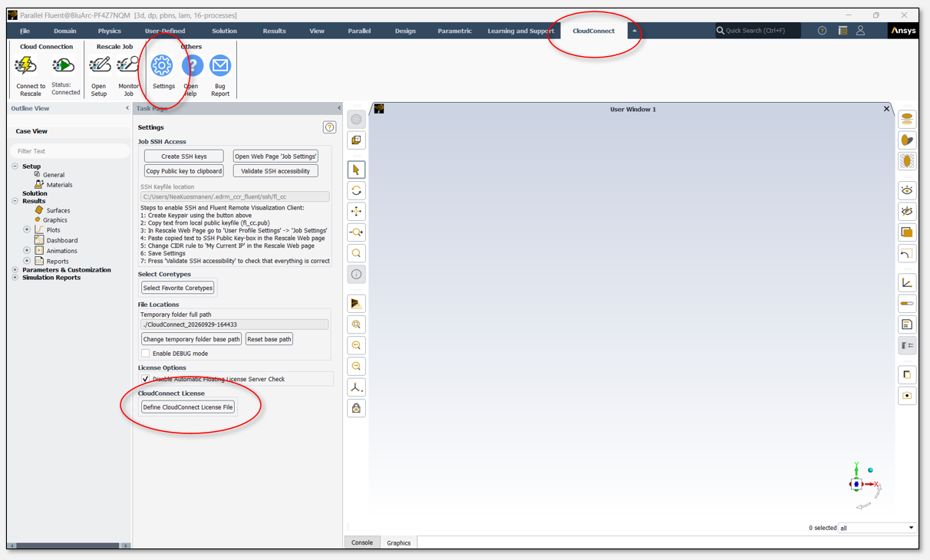Select the Zoom to area magnifier tool
The width and height of the screenshot is (930, 560).
click(x=356, y=253)
